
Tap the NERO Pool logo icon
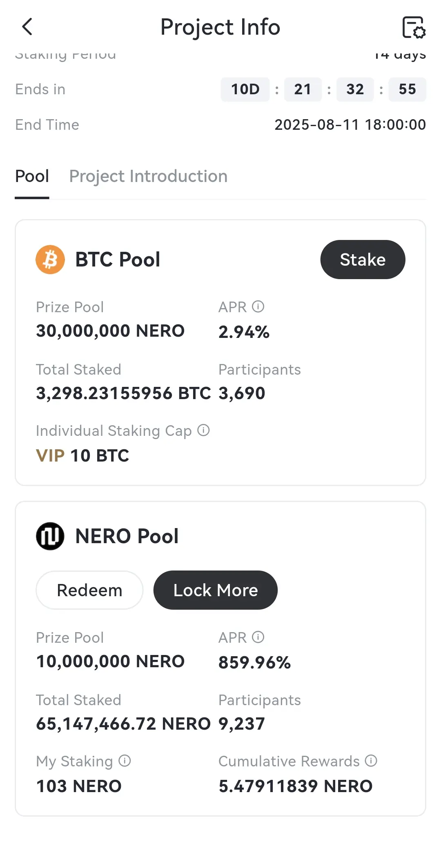point(50,536)
